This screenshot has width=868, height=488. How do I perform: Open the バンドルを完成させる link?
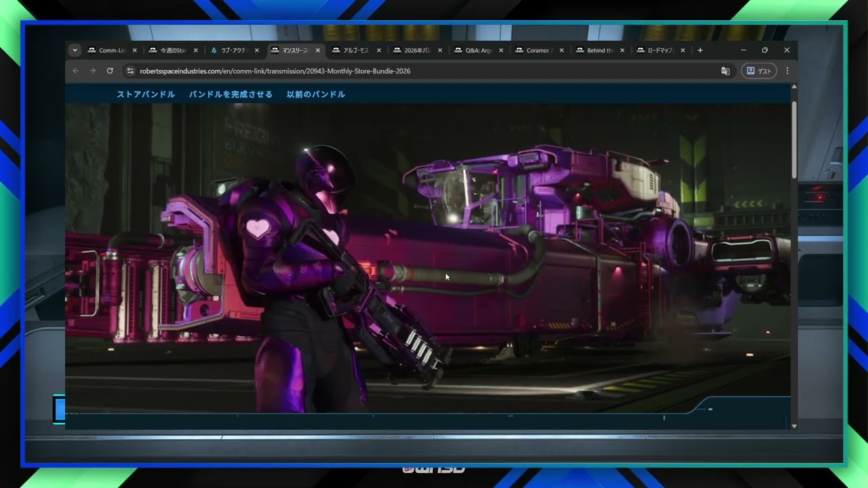231,94
